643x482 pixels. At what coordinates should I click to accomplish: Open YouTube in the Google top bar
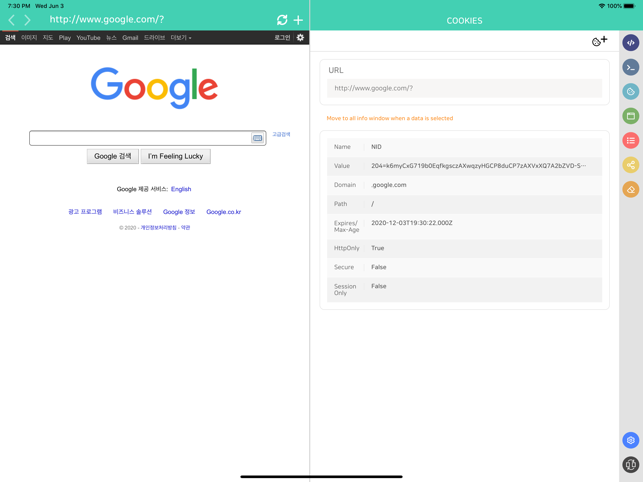[x=88, y=38]
